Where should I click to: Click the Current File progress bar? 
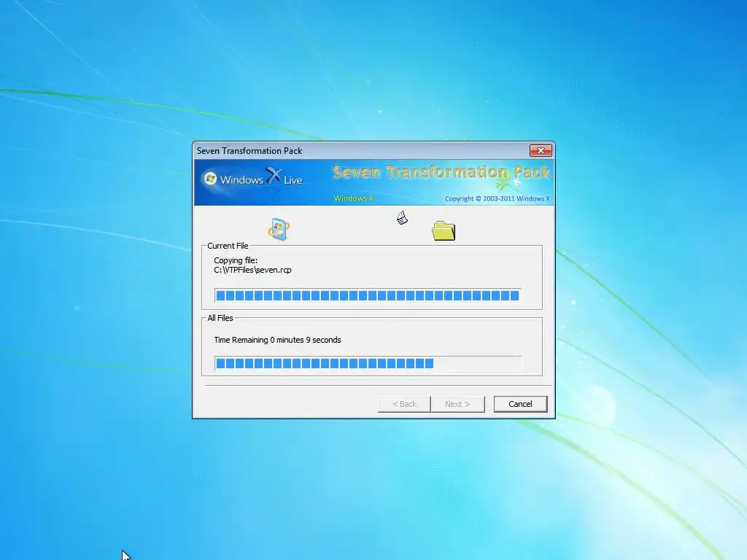pyautogui.click(x=368, y=295)
